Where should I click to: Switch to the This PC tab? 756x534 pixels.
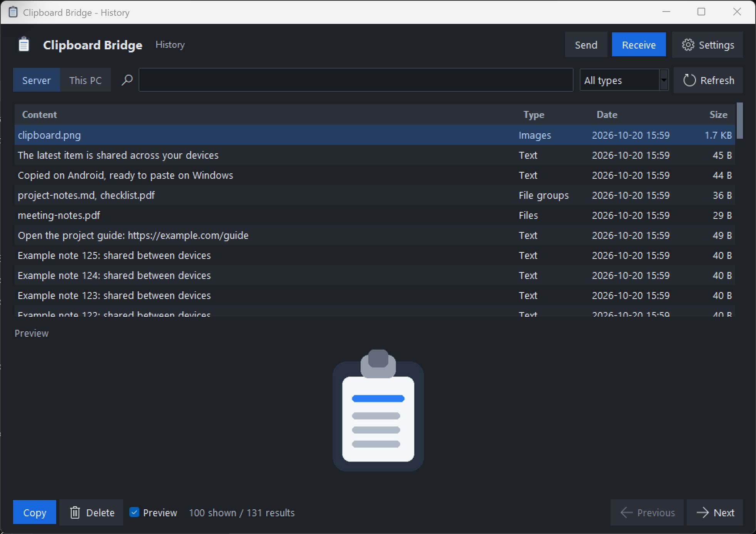pyautogui.click(x=85, y=80)
